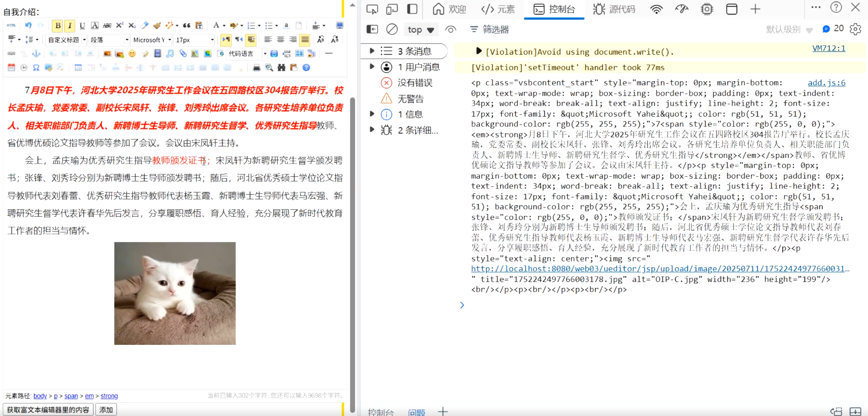The image size is (868, 416).
Task: Insert video with film icon
Action: tap(157, 54)
